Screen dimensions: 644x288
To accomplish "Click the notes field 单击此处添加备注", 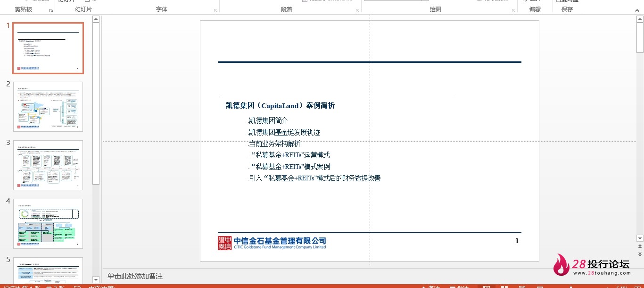I will [x=135, y=276].
